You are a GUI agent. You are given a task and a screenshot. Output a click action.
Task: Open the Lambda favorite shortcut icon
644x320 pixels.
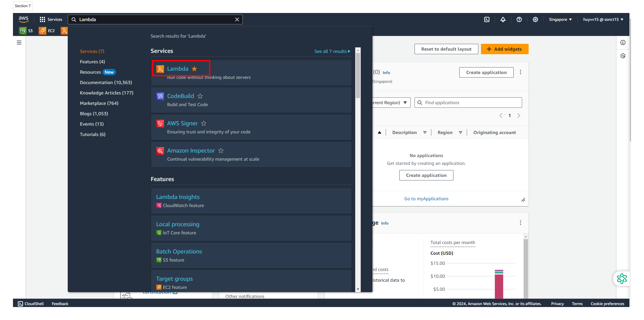(x=64, y=31)
